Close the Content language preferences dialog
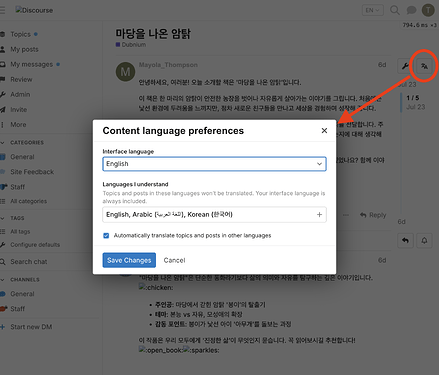439x375 pixels. point(324,131)
